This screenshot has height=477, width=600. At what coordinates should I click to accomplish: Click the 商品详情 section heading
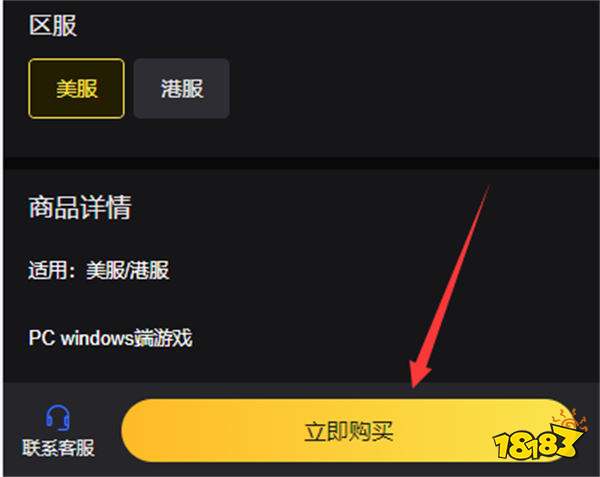point(80,207)
